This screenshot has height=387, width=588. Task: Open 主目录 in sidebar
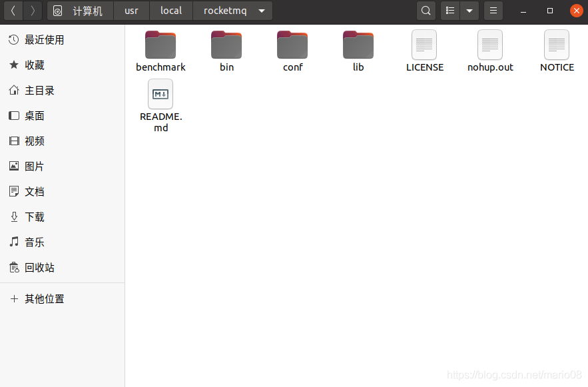[x=62, y=91]
